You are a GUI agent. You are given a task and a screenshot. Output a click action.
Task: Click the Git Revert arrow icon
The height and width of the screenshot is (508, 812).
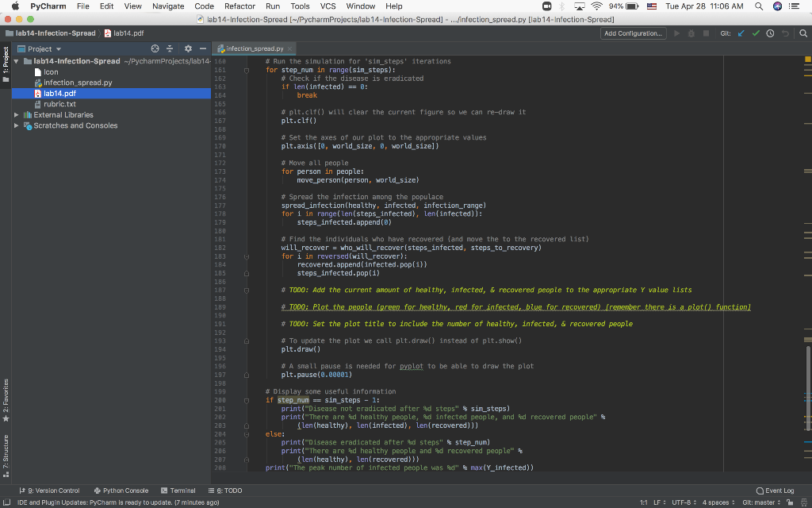[785, 33]
